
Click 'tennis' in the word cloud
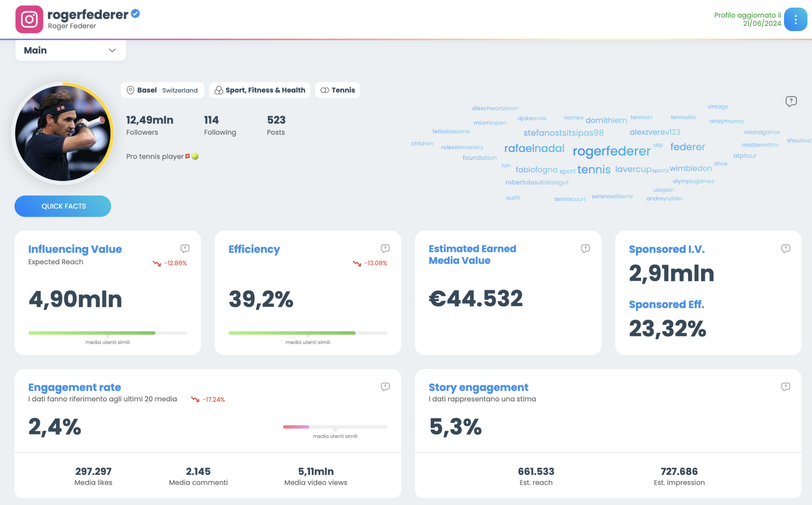594,170
